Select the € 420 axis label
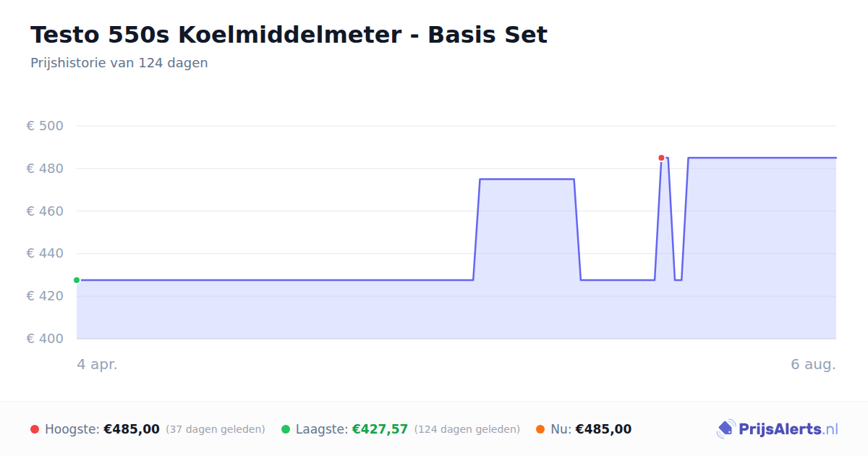This screenshot has width=868, height=456. (46, 296)
